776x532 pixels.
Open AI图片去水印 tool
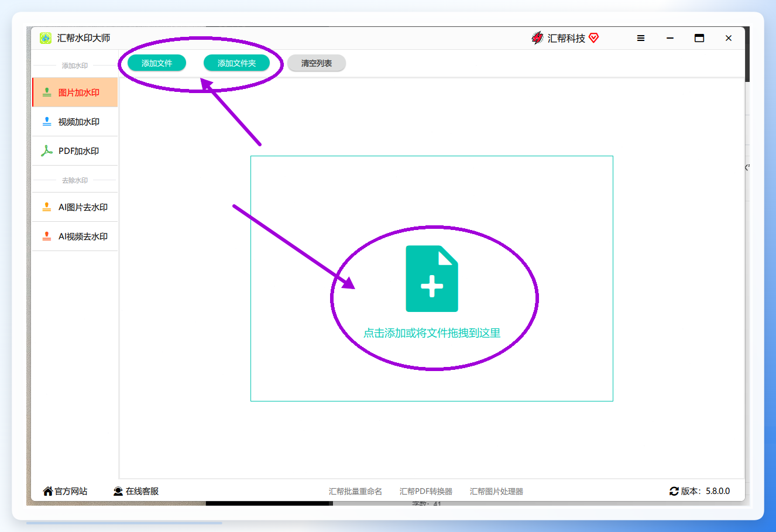pos(75,207)
